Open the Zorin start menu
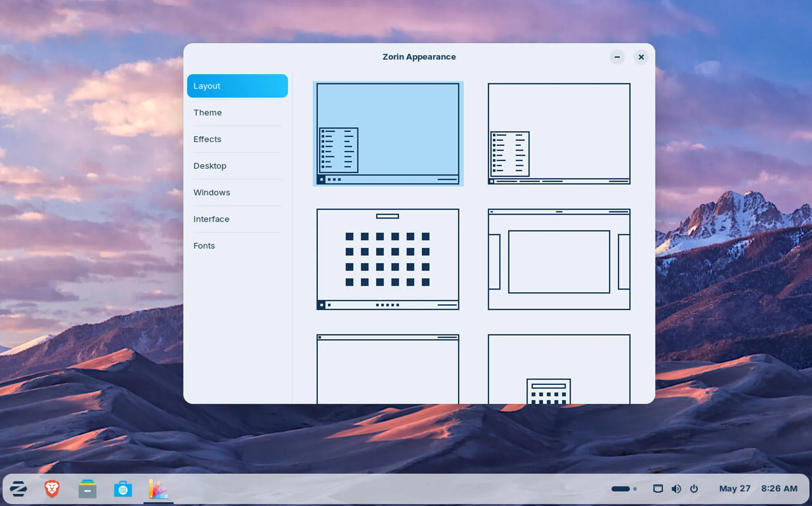Image resolution: width=812 pixels, height=506 pixels. (18, 489)
